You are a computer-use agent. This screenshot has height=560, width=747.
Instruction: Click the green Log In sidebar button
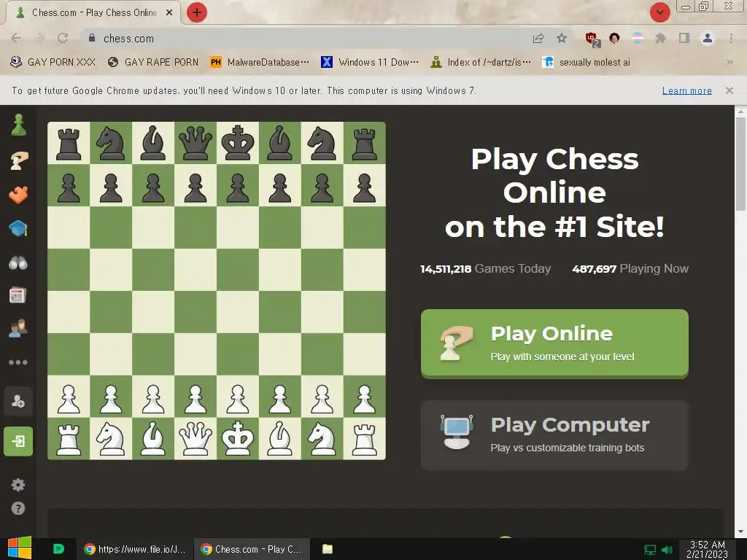click(x=18, y=441)
